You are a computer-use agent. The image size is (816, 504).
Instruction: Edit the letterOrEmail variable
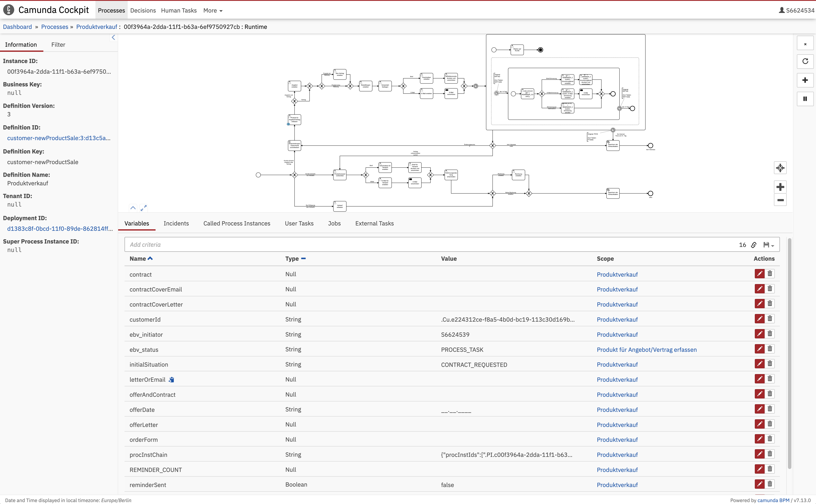760,379
